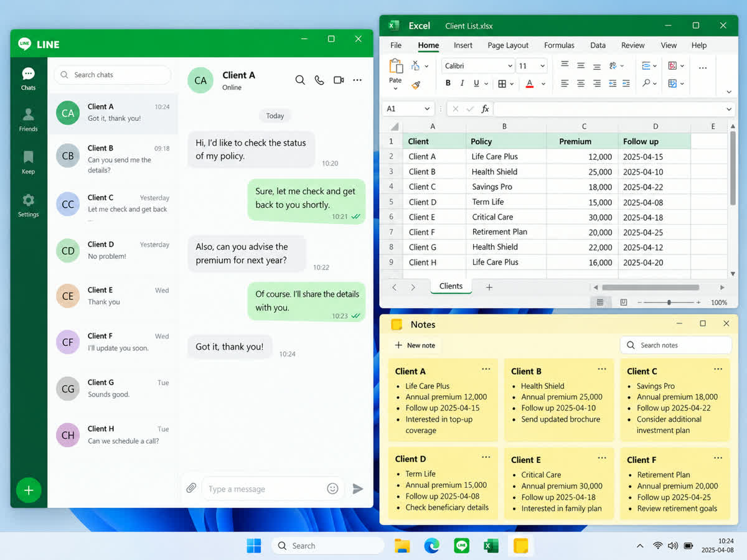Start a new chat with green plus button
The height and width of the screenshot is (560, 747).
tap(29, 490)
